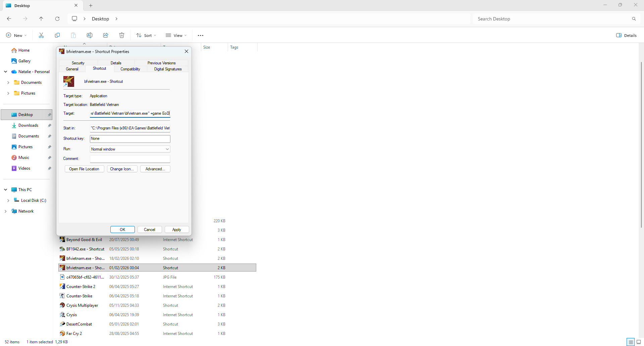Click the Cut scissors icon in toolbar
Screen dimensions: 644x346
(41, 35)
